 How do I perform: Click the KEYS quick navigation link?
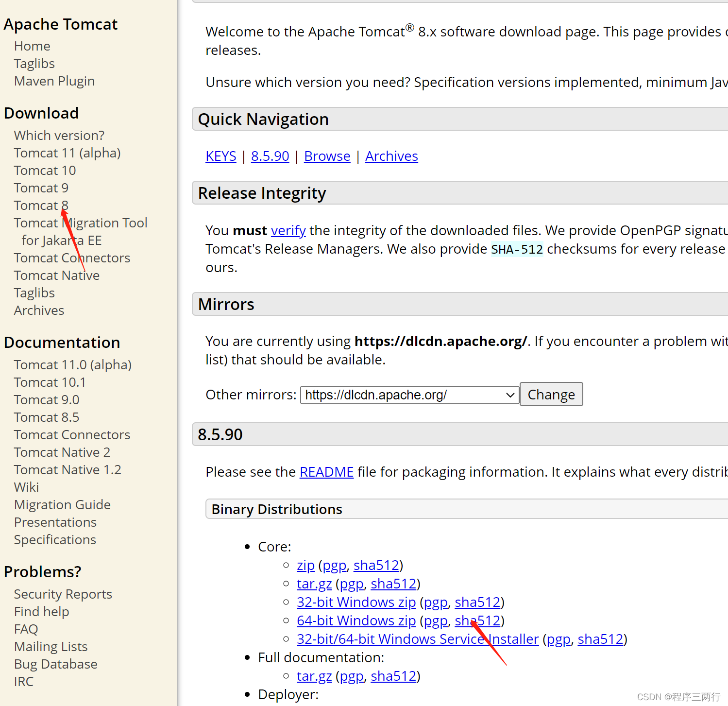221,156
